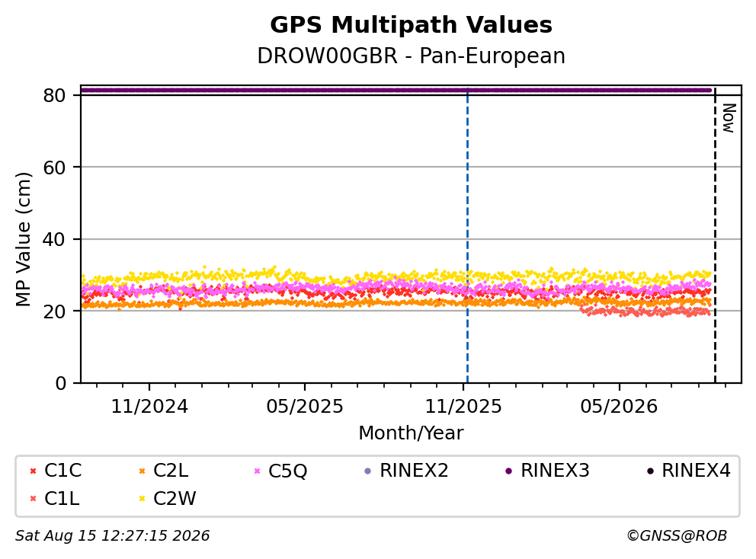Click the RINEX3 purple legend dot
Viewport: 756px width, 559px height.
(508, 471)
